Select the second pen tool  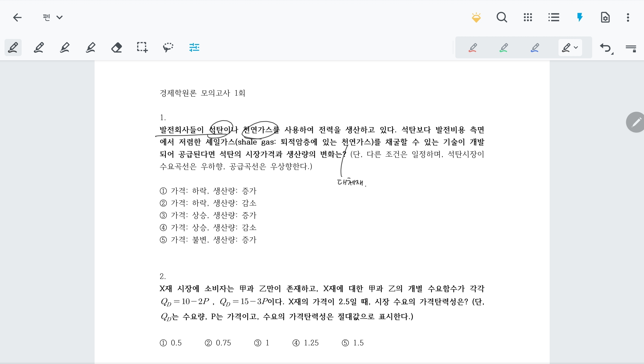39,47
